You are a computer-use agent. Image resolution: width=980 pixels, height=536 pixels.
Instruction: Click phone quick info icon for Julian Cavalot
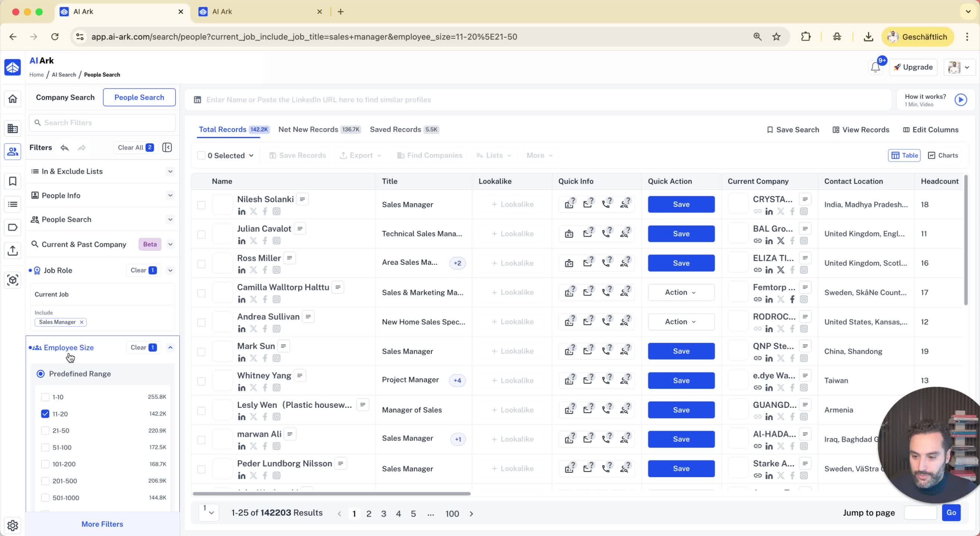606,233
